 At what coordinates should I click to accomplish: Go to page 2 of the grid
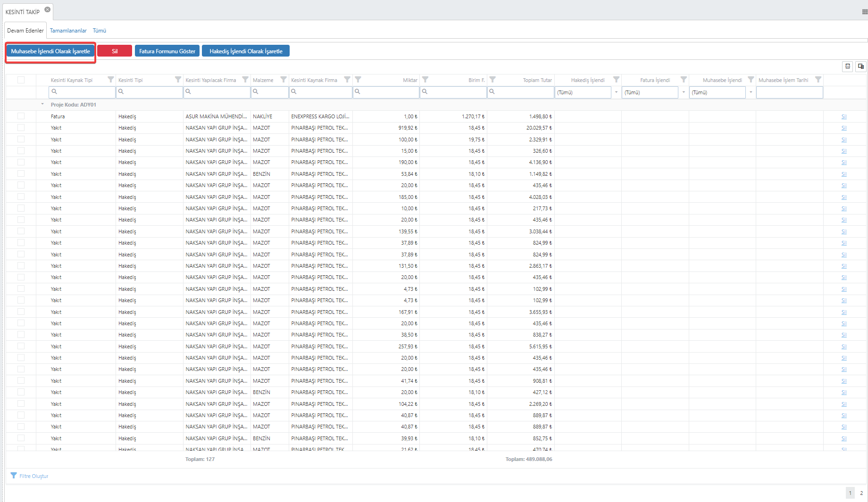click(x=861, y=493)
